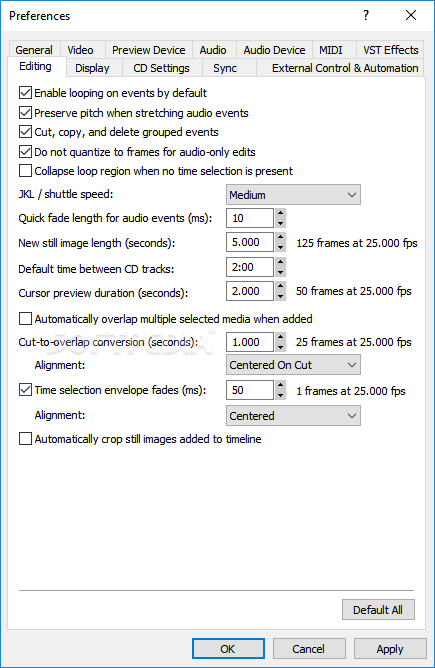Viewport: 435px width, 668px height.
Task: Open the CD Settings tab
Action: click(161, 68)
